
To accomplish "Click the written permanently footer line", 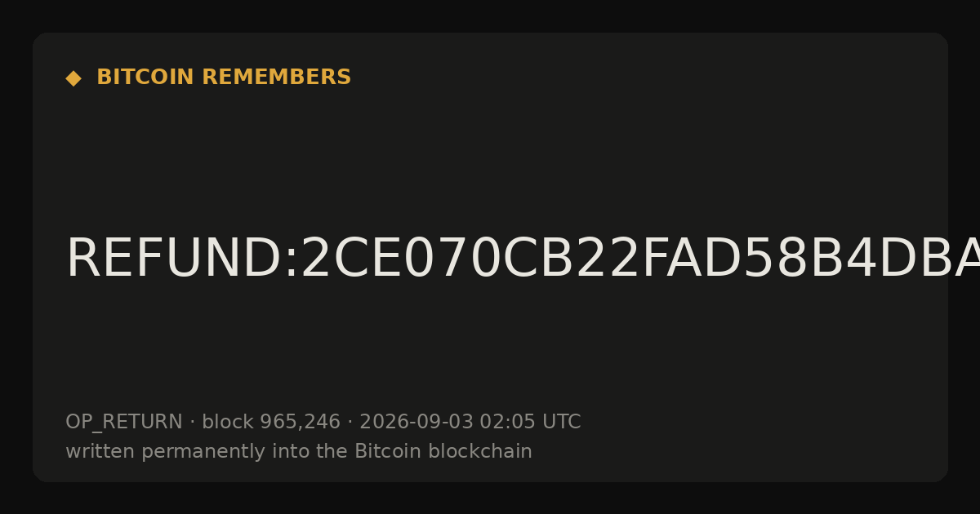I will (299, 451).
